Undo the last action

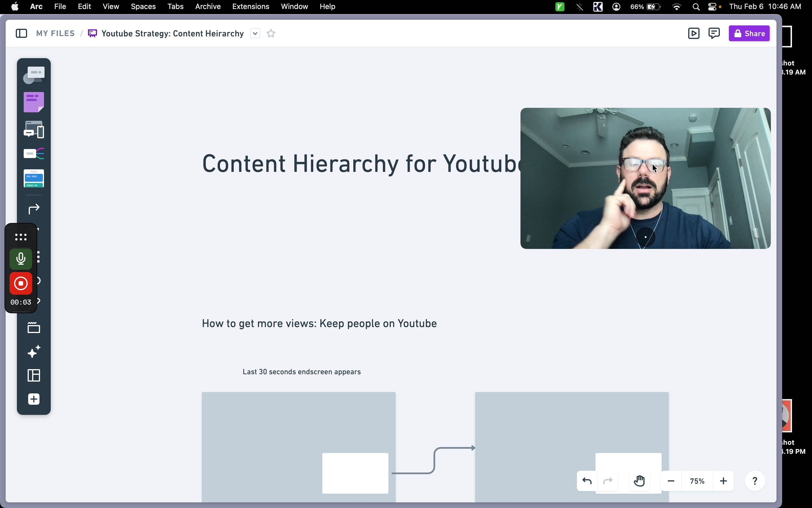(587, 481)
